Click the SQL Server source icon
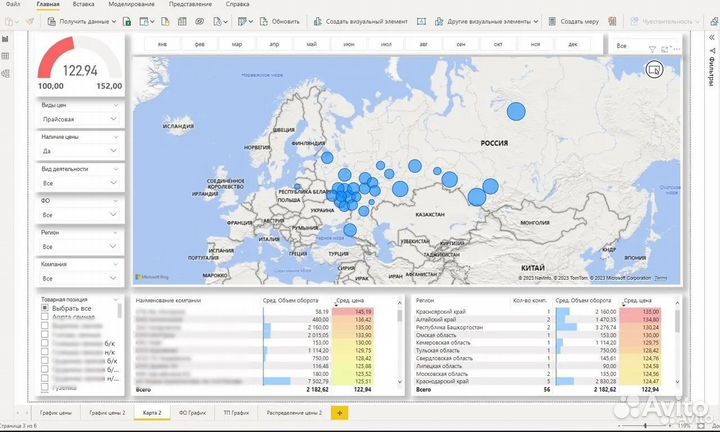 pyautogui.click(x=165, y=22)
